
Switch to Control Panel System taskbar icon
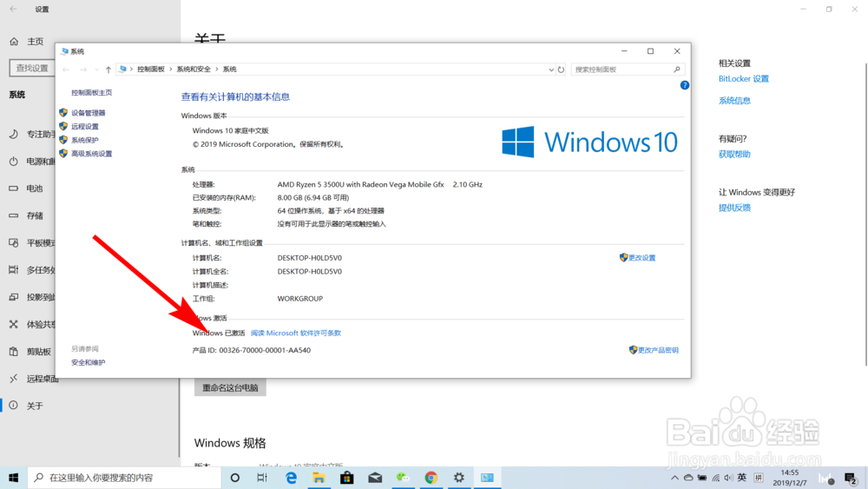(487, 478)
